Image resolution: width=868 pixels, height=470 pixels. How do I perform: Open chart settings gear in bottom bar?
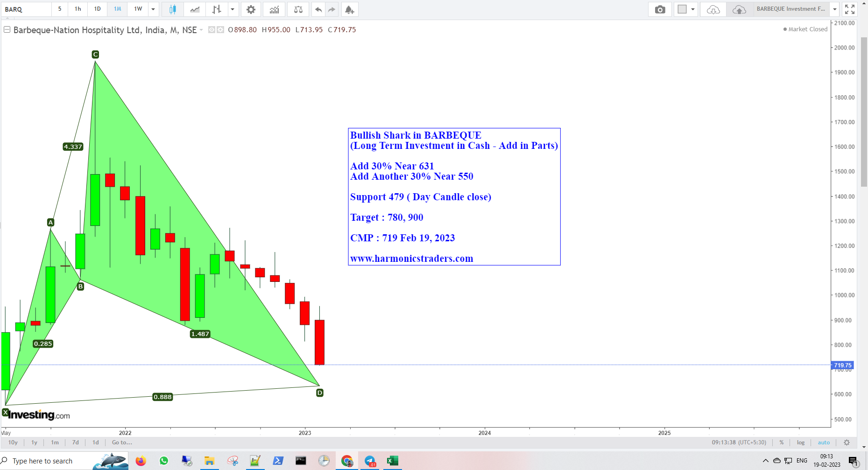tap(847, 442)
